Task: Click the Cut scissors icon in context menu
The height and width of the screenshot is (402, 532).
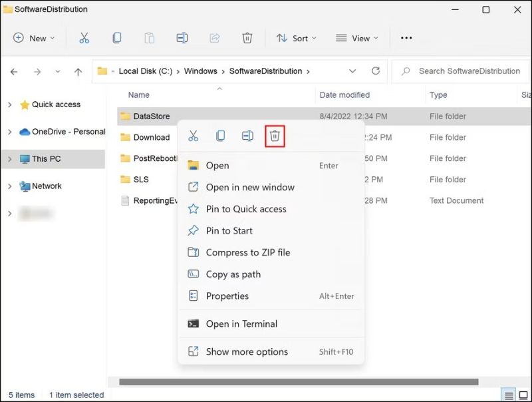Action: 194,136
